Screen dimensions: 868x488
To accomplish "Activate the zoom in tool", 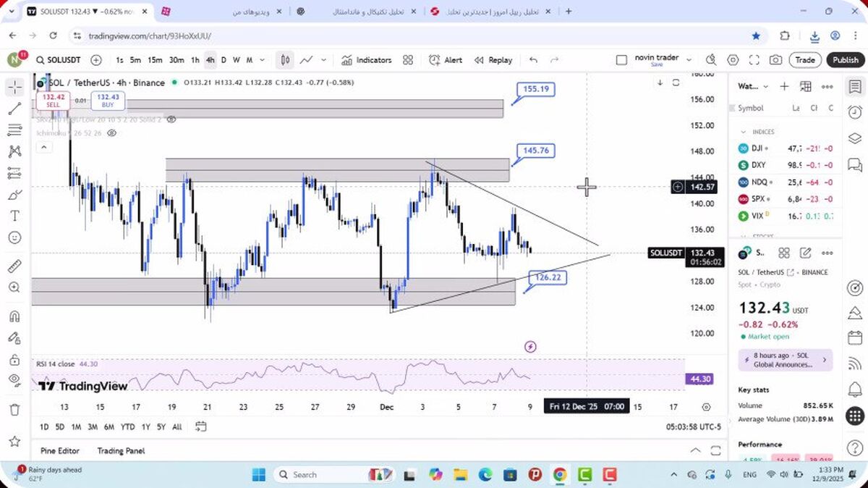I will (x=14, y=287).
